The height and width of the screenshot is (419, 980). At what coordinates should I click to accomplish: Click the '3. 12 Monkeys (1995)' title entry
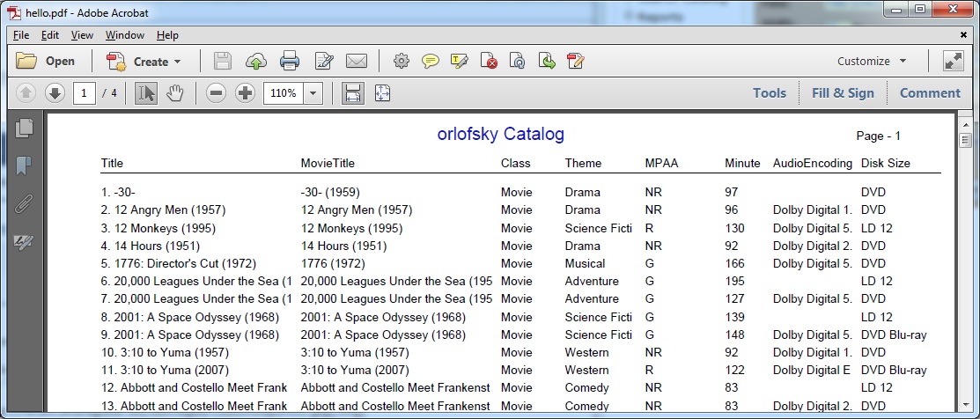tap(158, 228)
